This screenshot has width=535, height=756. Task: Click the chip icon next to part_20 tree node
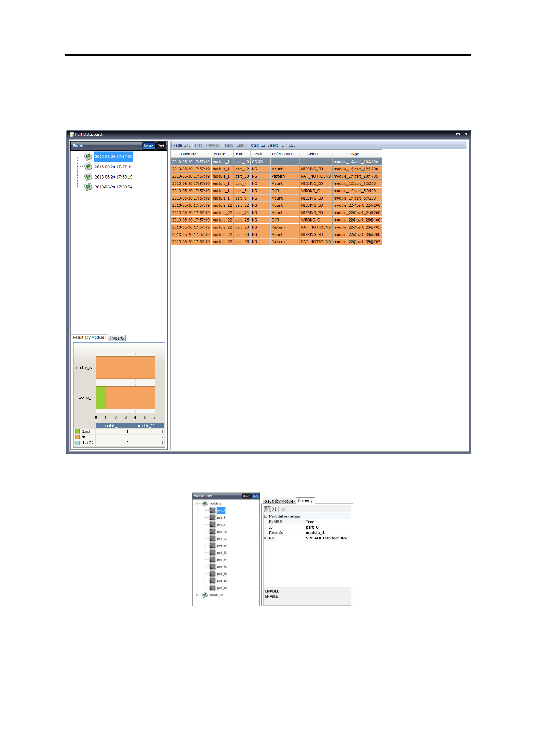[213, 546]
